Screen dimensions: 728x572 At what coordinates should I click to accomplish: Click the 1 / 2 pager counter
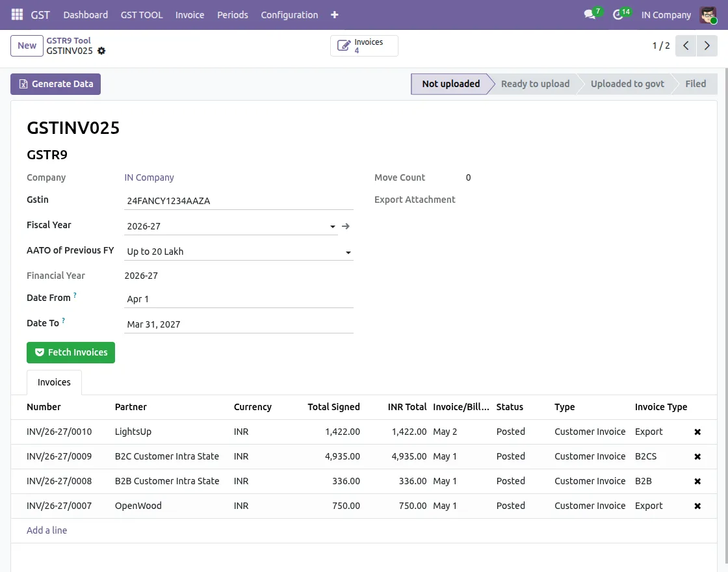[660, 45]
